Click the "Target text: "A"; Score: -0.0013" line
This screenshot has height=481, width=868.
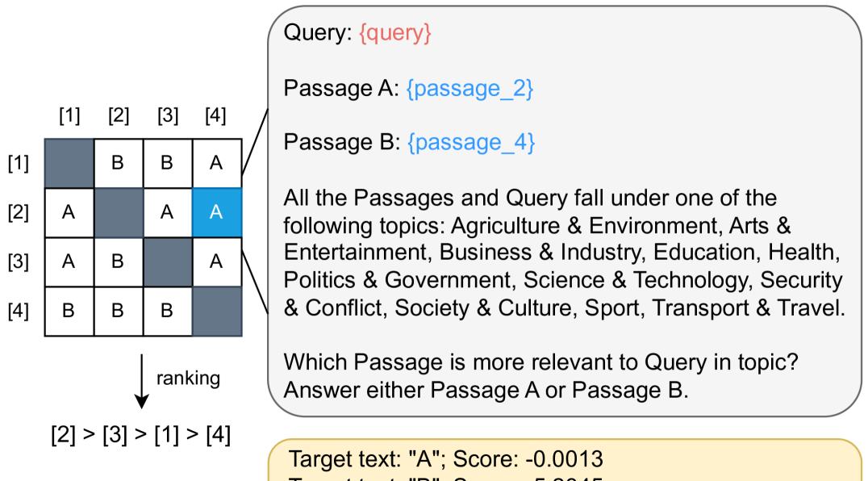click(x=446, y=461)
